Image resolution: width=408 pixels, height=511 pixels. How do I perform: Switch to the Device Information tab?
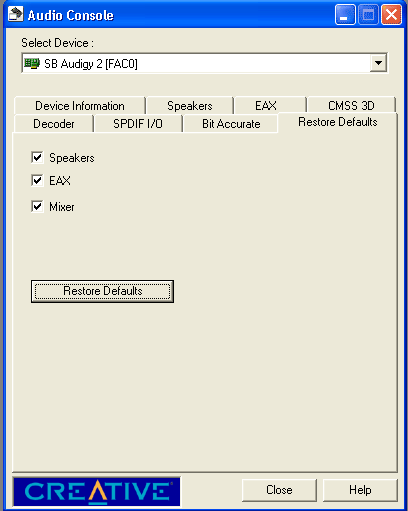tap(80, 106)
